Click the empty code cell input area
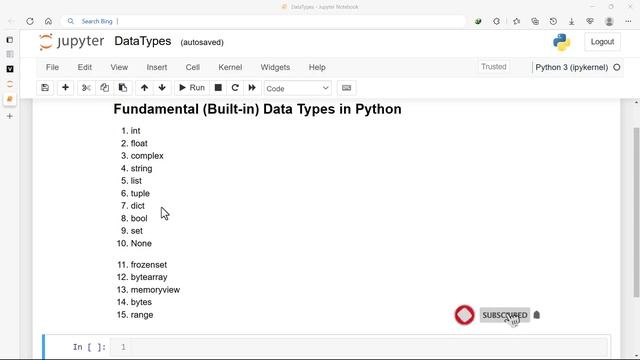Image resolution: width=640 pixels, height=360 pixels. [x=360, y=347]
